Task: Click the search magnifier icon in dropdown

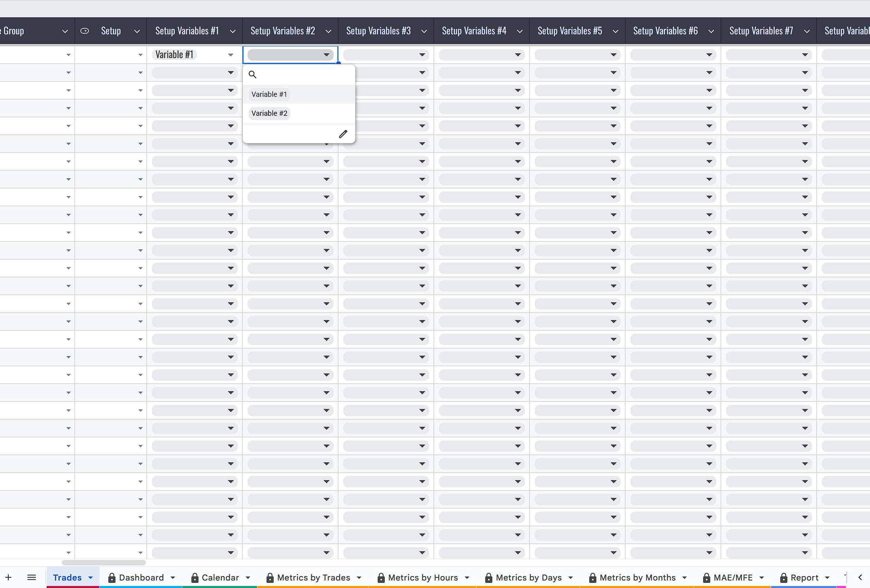Action: pos(252,74)
